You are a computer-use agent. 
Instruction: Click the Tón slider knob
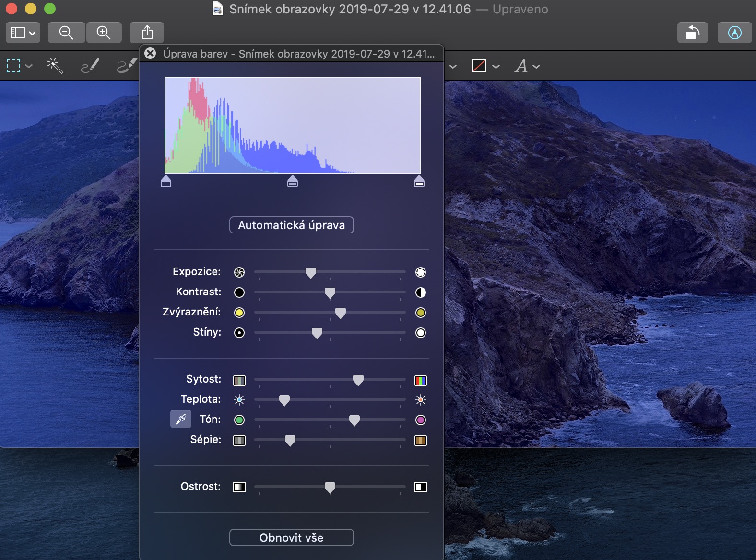pyautogui.click(x=354, y=420)
